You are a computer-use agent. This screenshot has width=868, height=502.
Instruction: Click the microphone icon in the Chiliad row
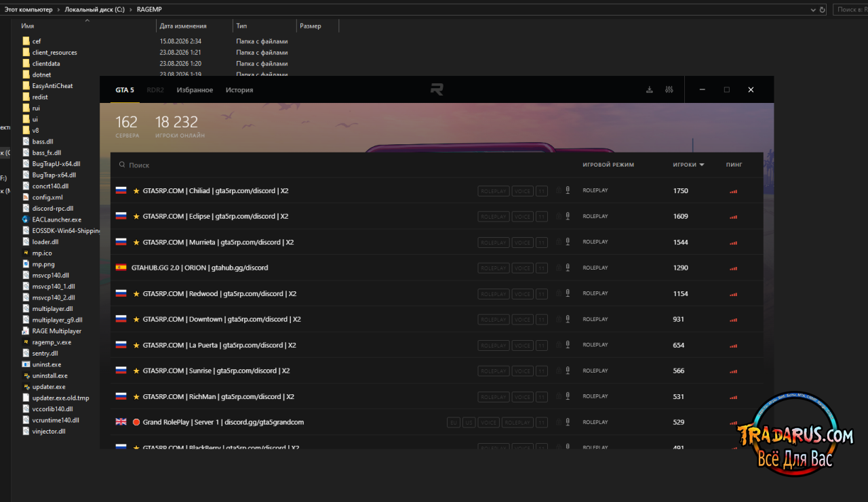(x=568, y=191)
